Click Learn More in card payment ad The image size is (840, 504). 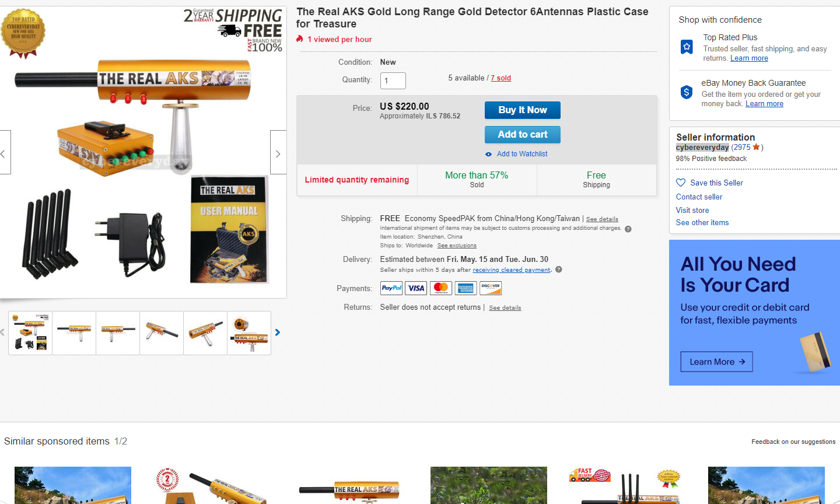717,362
